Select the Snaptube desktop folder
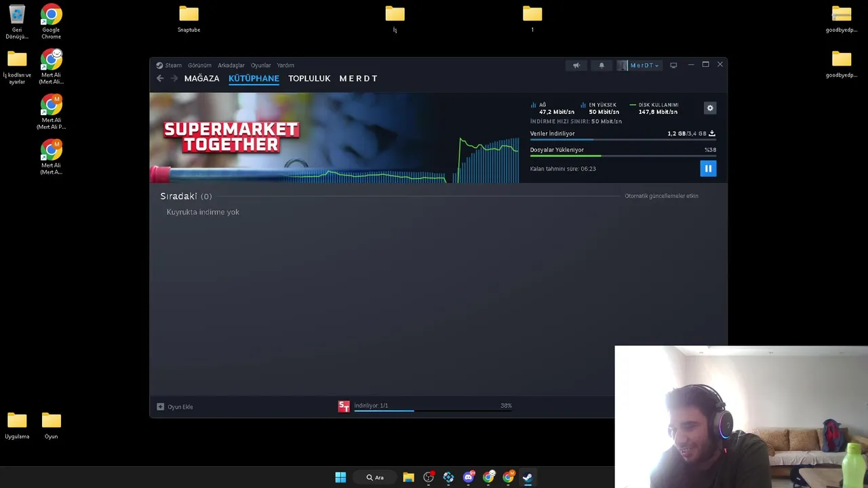Image resolution: width=868 pixels, height=488 pixels. [x=189, y=19]
